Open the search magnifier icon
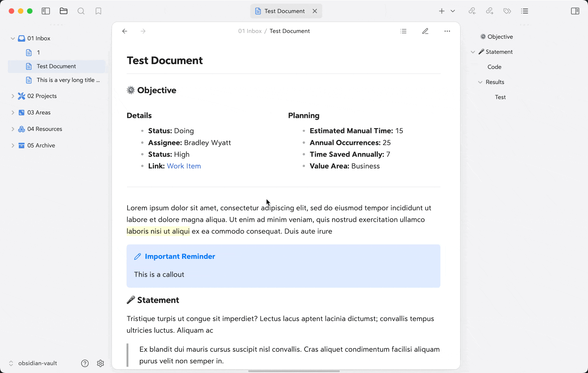 81,11
